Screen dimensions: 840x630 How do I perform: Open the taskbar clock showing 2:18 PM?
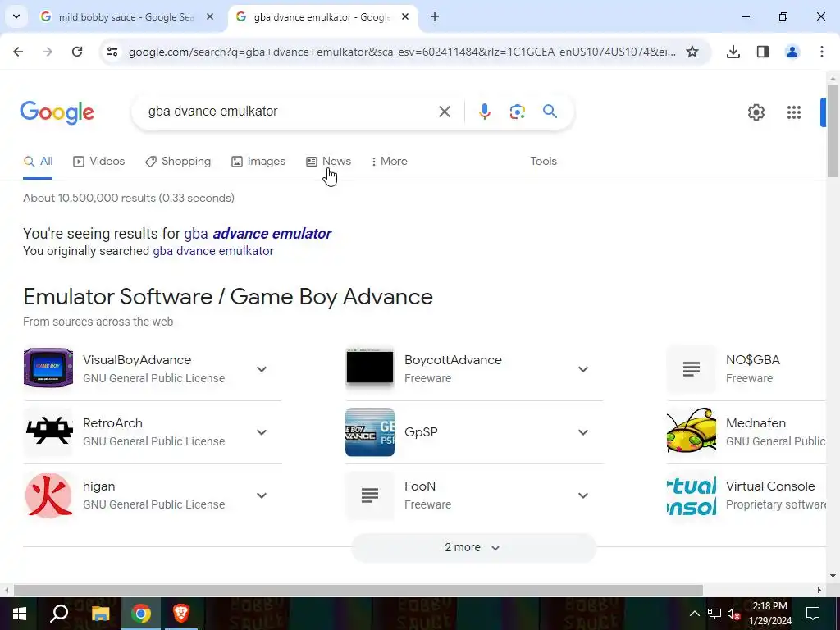(769, 614)
